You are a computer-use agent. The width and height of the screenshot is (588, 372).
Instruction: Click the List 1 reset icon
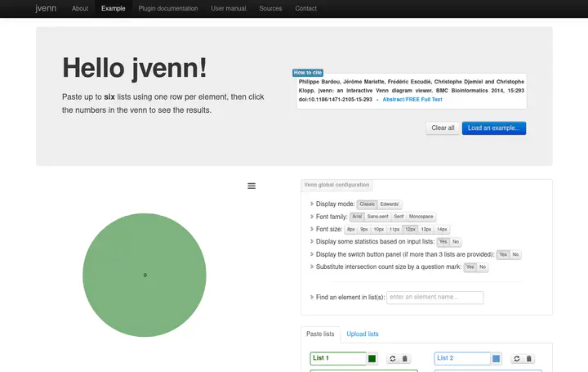[392, 359]
